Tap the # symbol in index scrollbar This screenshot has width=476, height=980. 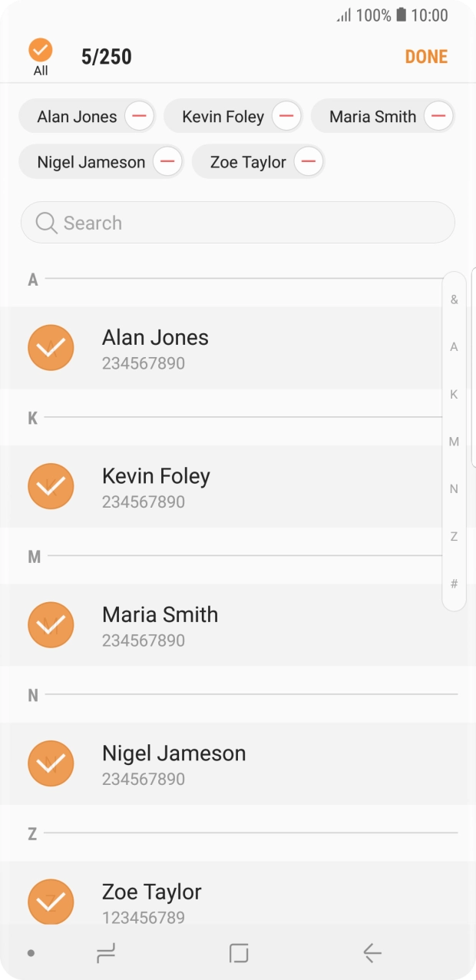point(454,584)
